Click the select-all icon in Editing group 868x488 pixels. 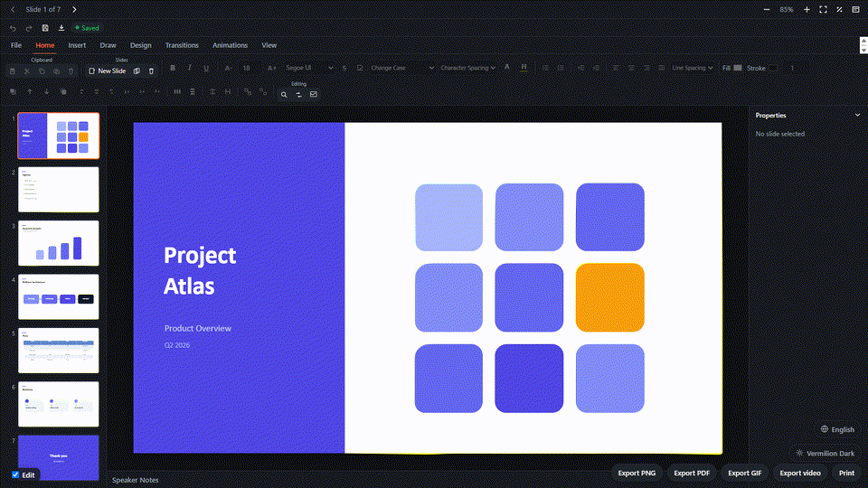tap(314, 95)
